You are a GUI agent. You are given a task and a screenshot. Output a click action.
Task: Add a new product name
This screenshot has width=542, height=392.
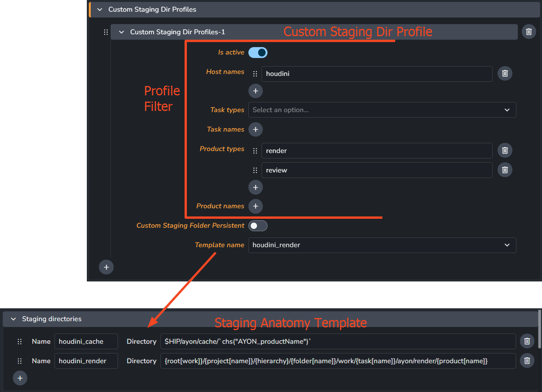coord(255,206)
